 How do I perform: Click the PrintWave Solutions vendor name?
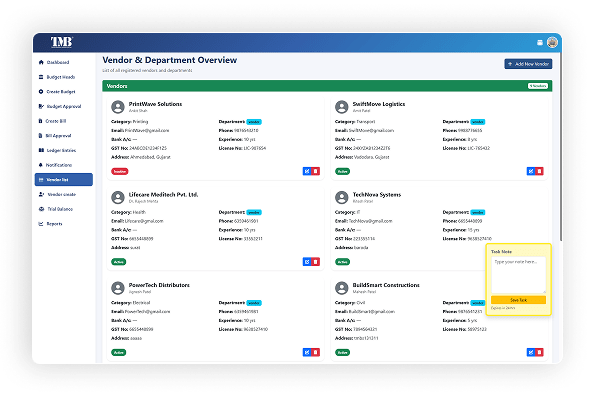click(x=155, y=104)
